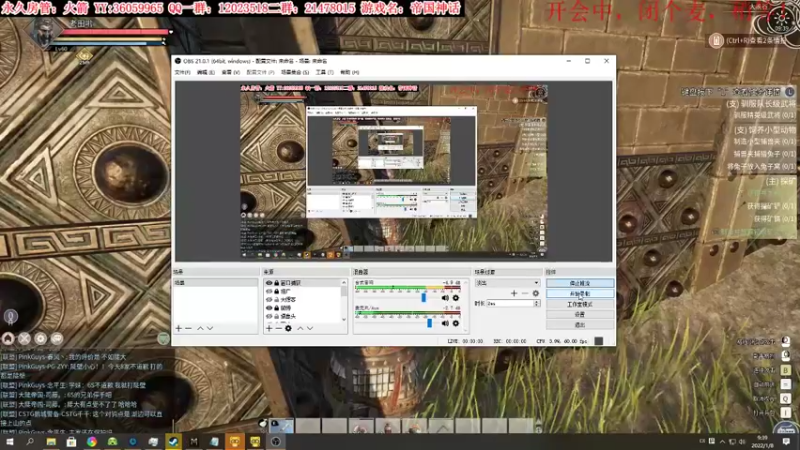Open the Tools (T) menu in OBS
The image size is (800, 450).
click(x=324, y=72)
